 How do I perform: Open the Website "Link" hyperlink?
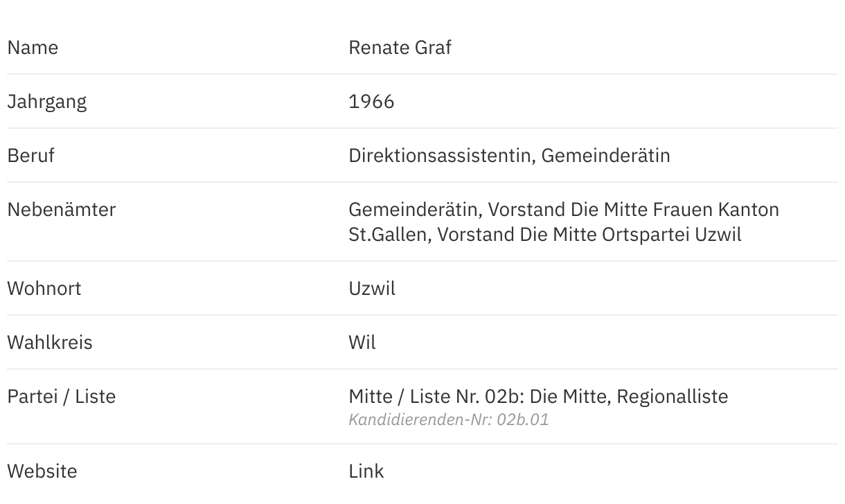pyautogui.click(x=366, y=471)
